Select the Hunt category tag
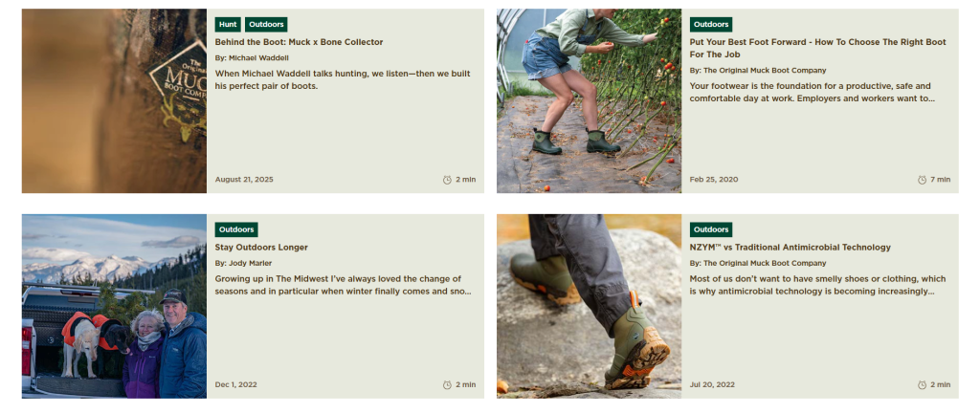 pyautogui.click(x=228, y=24)
